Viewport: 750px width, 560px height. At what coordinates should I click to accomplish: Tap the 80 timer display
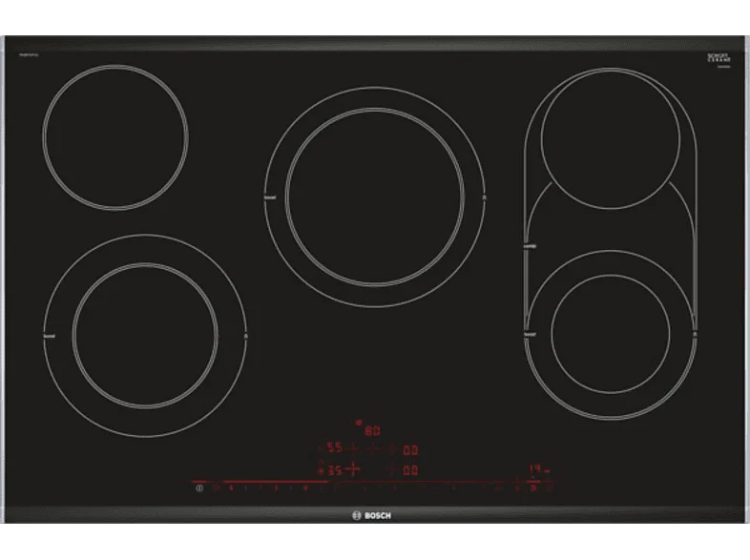[372, 431]
